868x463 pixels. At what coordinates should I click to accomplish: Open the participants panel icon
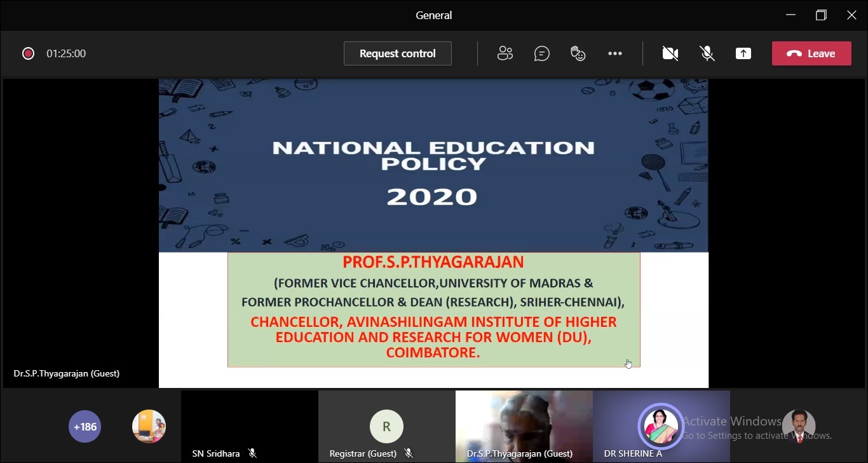(505, 53)
